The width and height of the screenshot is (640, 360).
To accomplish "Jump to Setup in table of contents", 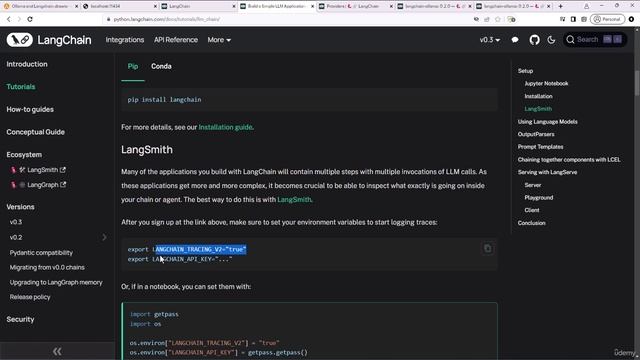I will [x=525, y=71].
